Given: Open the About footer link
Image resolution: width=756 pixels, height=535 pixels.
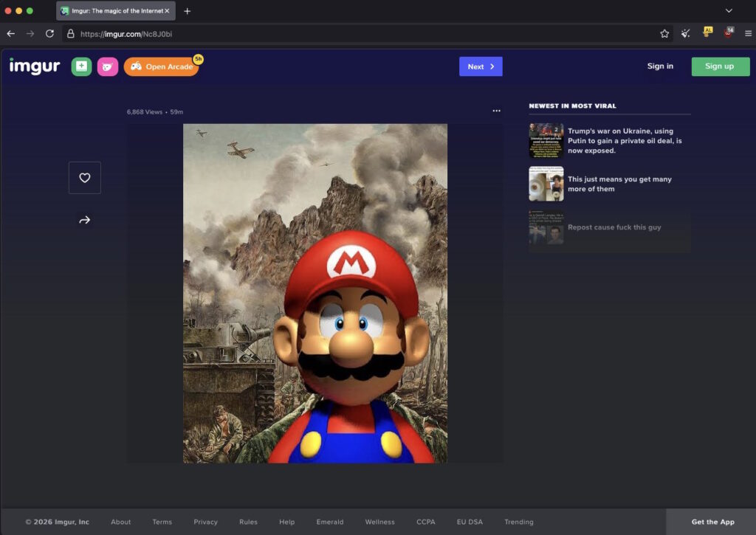Looking at the screenshot, I should [120, 522].
